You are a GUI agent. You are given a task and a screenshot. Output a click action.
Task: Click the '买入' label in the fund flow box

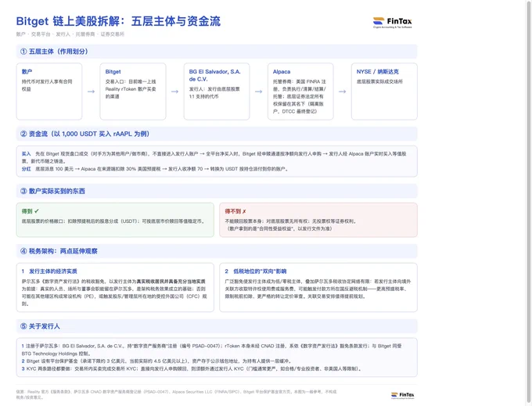point(26,153)
